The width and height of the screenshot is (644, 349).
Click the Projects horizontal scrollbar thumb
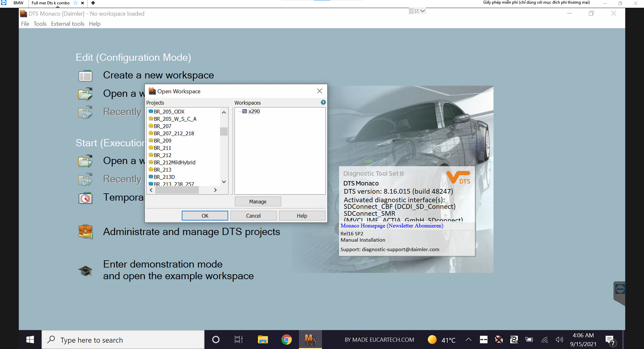click(x=177, y=190)
